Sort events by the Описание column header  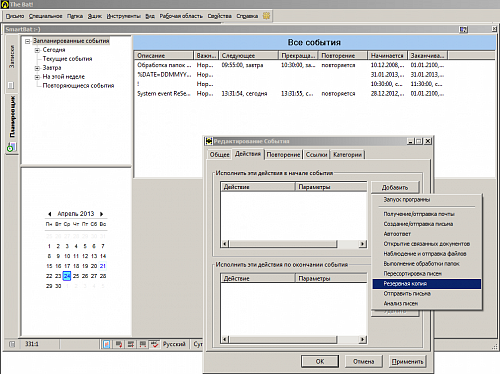point(164,55)
